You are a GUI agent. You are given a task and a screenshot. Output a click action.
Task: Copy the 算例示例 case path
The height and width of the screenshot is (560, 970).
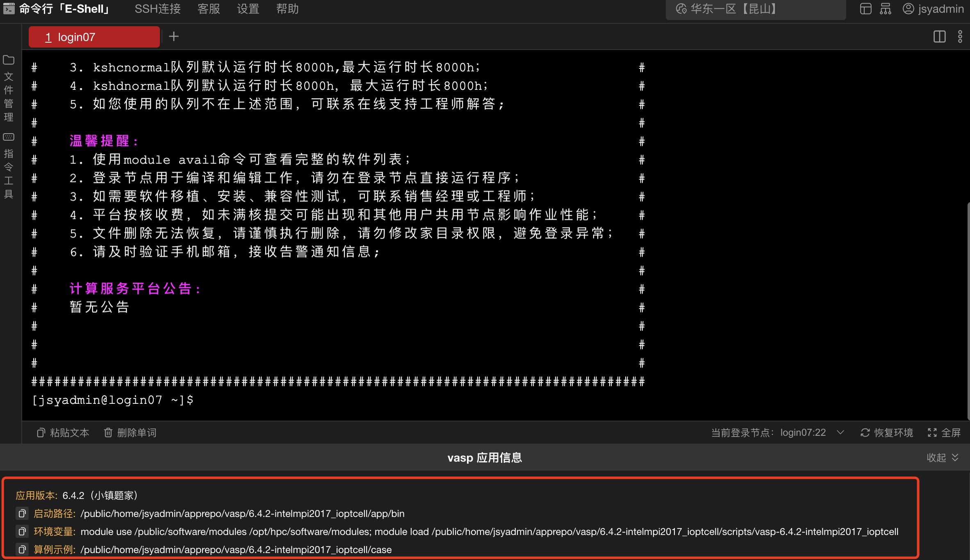pyautogui.click(x=22, y=549)
